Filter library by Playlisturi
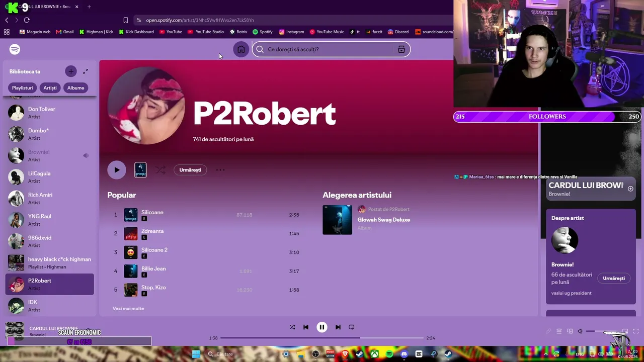 [x=23, y=88]
